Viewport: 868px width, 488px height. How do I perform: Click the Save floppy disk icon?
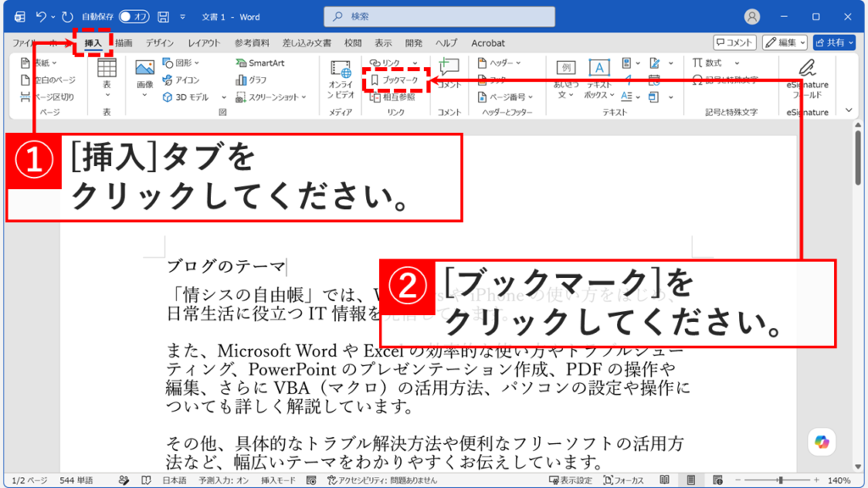click(164, 17)
